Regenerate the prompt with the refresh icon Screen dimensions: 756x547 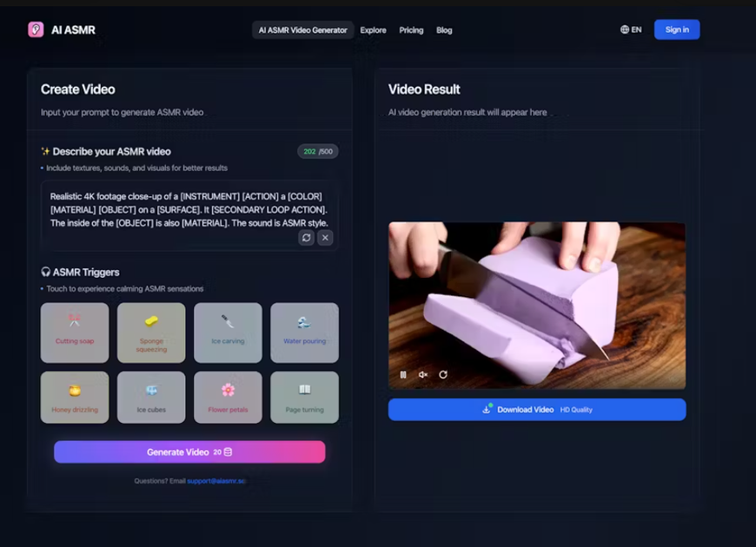click(x=305, y=238)
